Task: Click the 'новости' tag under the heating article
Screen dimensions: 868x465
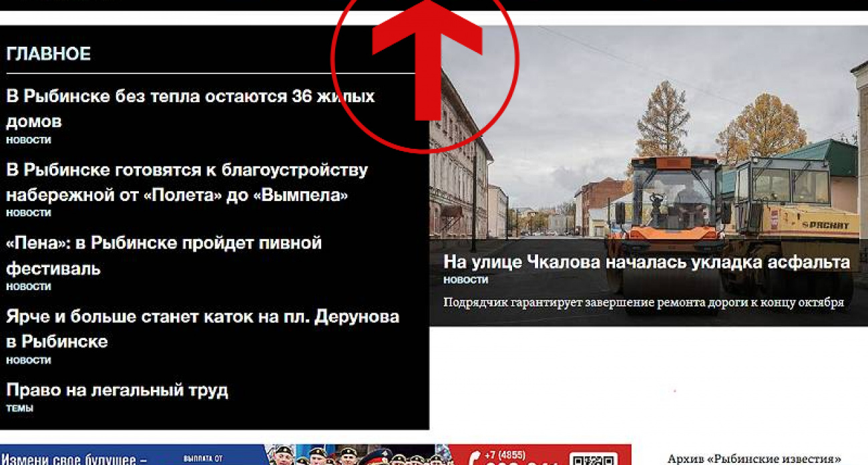Action: pyautogui.click(x=29, y=140)
